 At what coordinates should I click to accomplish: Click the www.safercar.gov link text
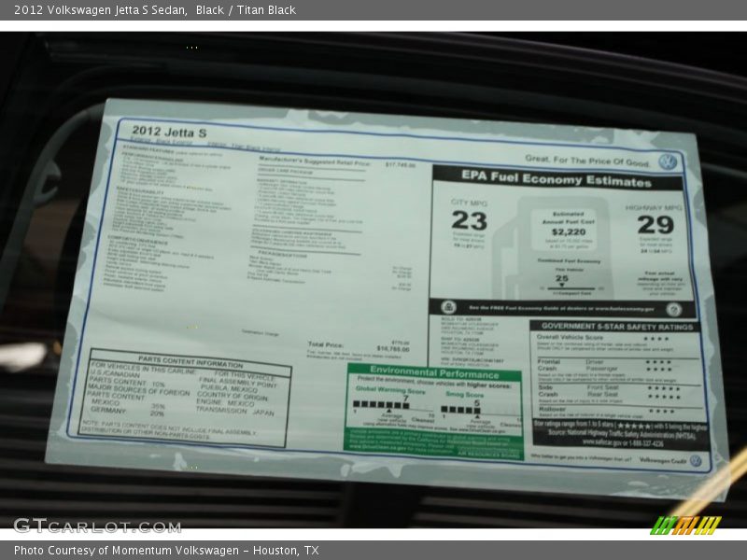[x=602, y=441]
